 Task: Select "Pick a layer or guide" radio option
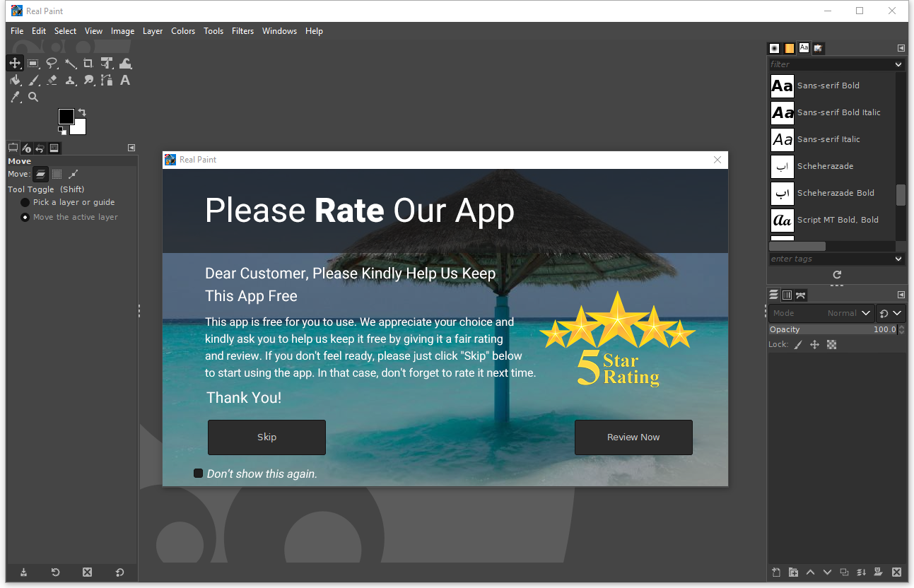pos(25,202)
